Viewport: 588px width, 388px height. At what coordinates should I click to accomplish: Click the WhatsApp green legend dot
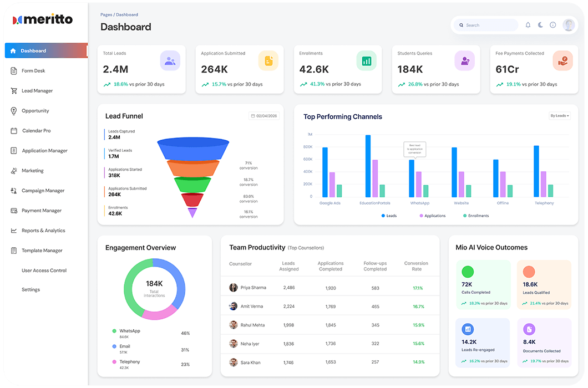[114, 331]
